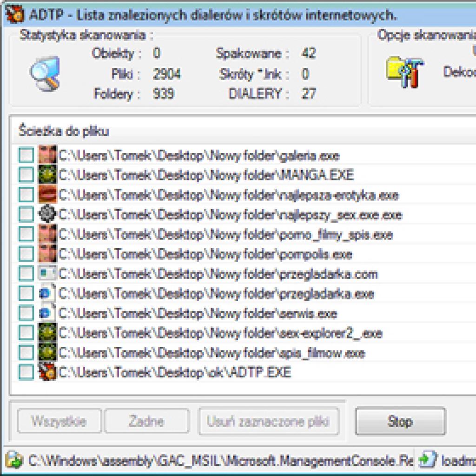Click the icon beside sex-explorer2_.exe
Viewport: 476px width, 476px height.
click(x=47, y=332)
